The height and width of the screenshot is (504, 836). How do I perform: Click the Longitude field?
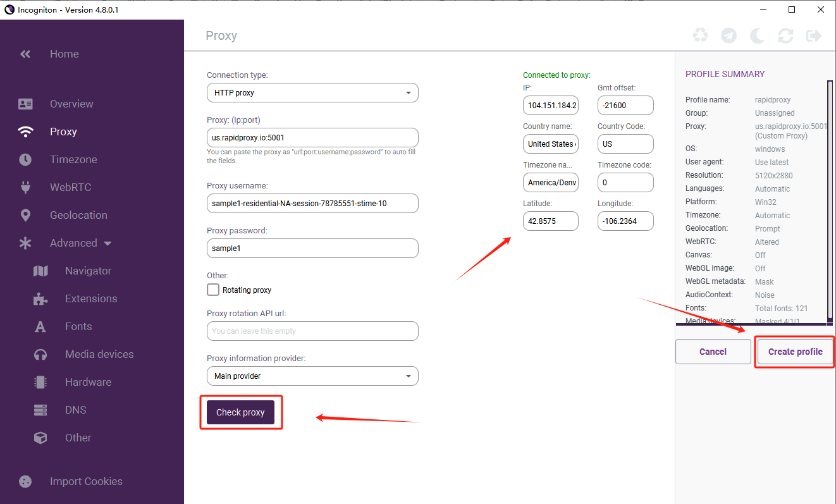(x=625, y=221)
